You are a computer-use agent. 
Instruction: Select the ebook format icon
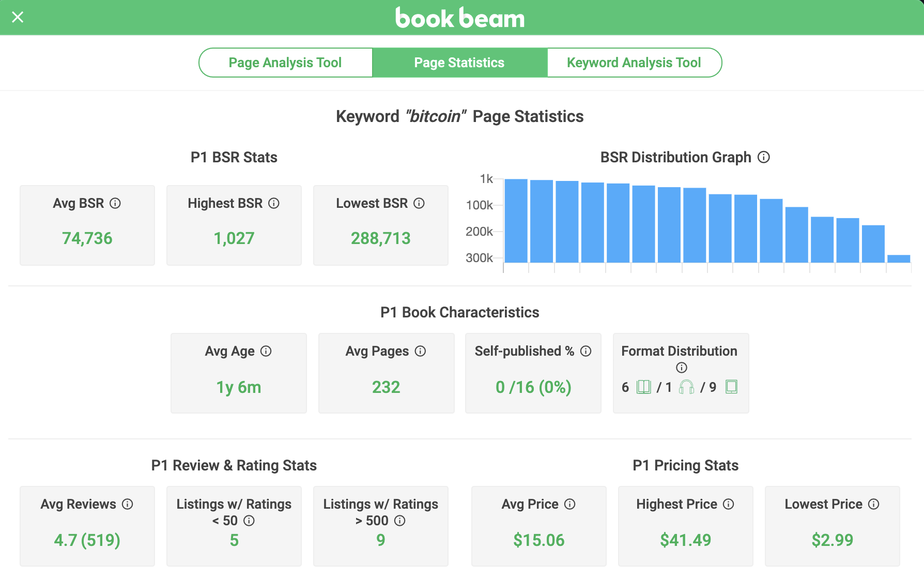coord(733,387)
